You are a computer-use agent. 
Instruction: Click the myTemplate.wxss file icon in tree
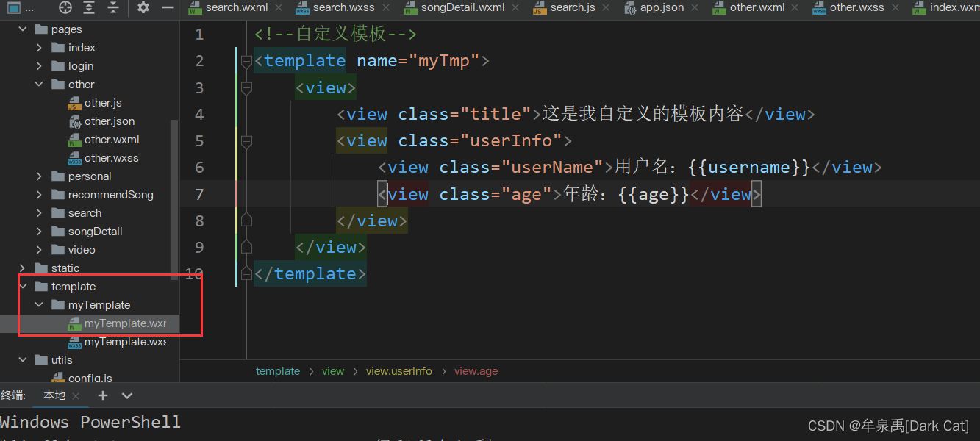[74, 342]
